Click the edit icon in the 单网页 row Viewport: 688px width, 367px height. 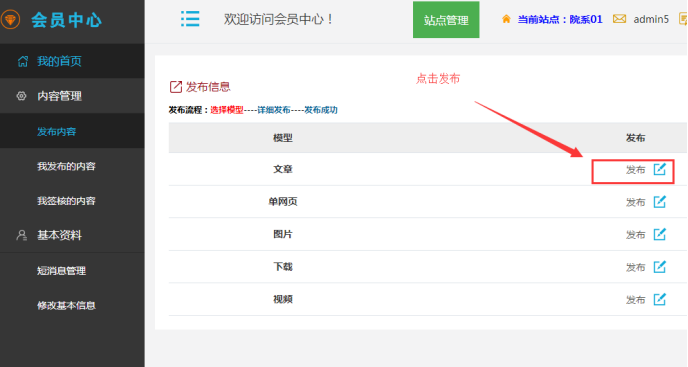pyautogui.click(x=659, y=201)
